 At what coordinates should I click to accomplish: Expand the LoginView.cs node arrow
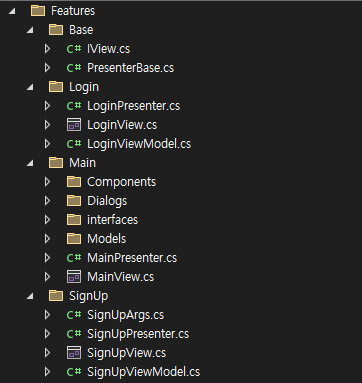coord(47,125)
